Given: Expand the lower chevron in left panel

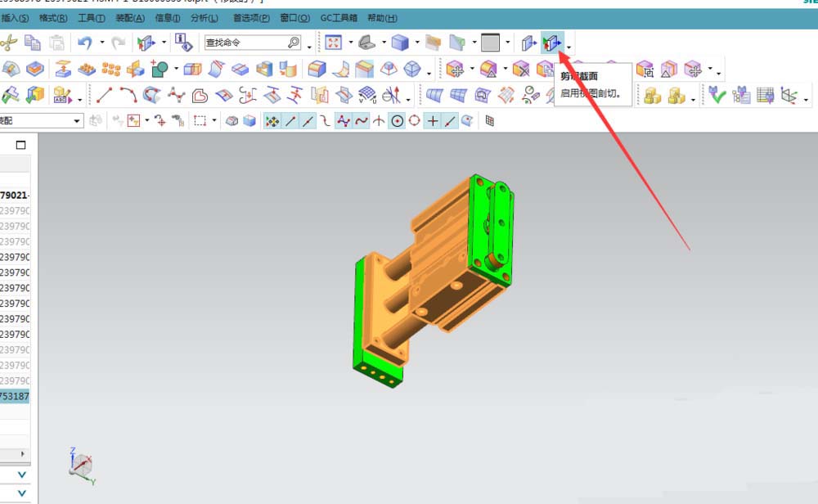Looking at the screenshot, I should [22, 493].
